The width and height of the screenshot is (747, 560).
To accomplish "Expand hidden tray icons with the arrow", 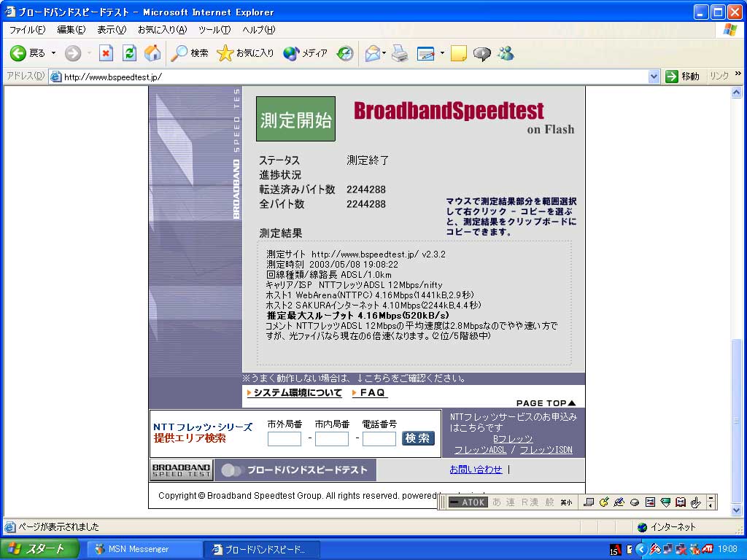I will coord(640,550).
